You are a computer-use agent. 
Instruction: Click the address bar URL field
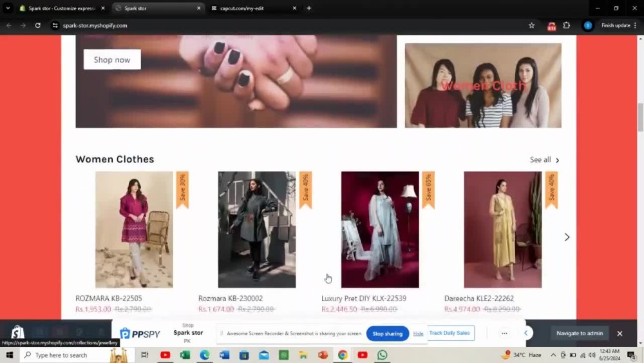[287, 26]
